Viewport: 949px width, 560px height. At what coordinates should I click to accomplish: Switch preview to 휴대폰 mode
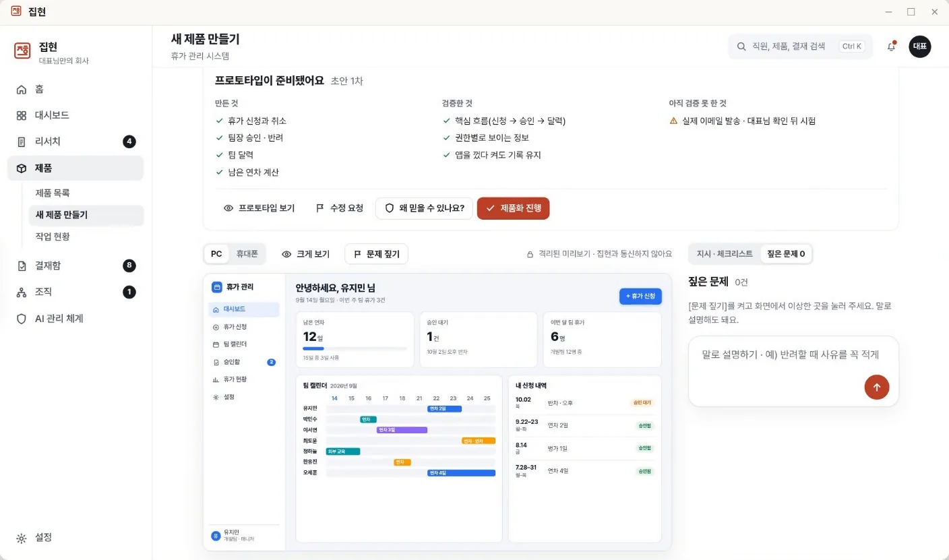point(246,254)
